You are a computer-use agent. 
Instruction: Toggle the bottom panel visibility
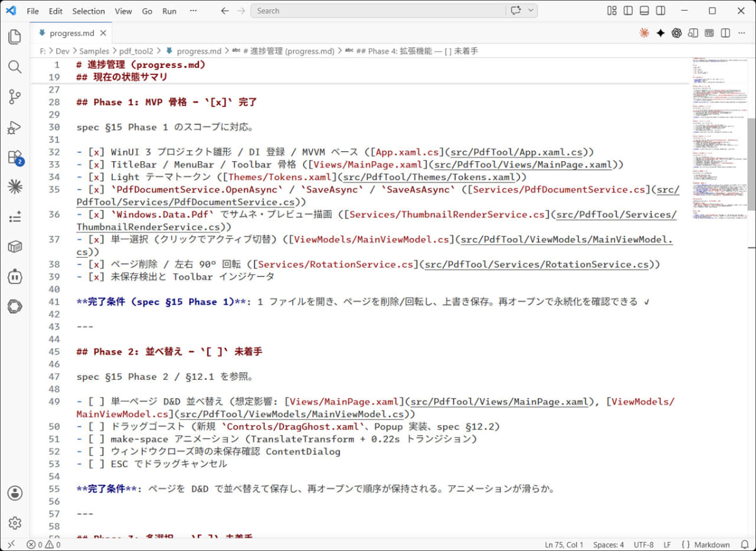point(644,11)
